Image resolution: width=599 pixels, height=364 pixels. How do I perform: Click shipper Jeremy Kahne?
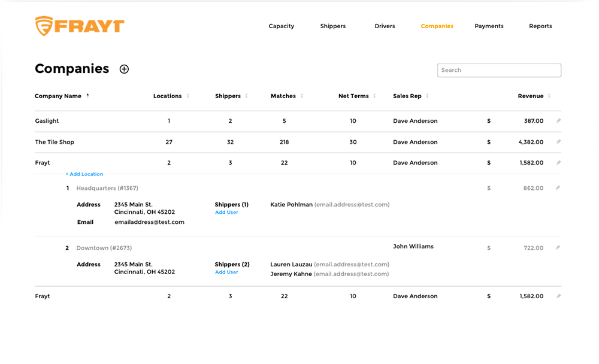click(x=291, y=274)
